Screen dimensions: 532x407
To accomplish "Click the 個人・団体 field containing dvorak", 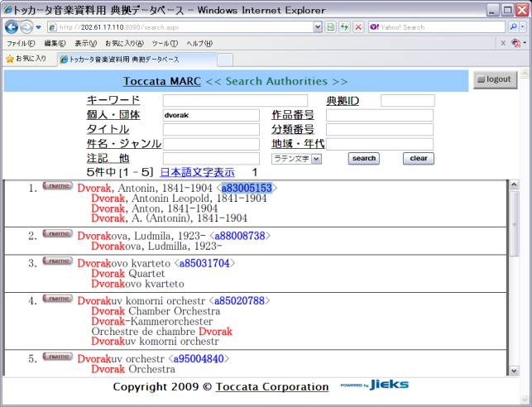I will pos(211,115).
